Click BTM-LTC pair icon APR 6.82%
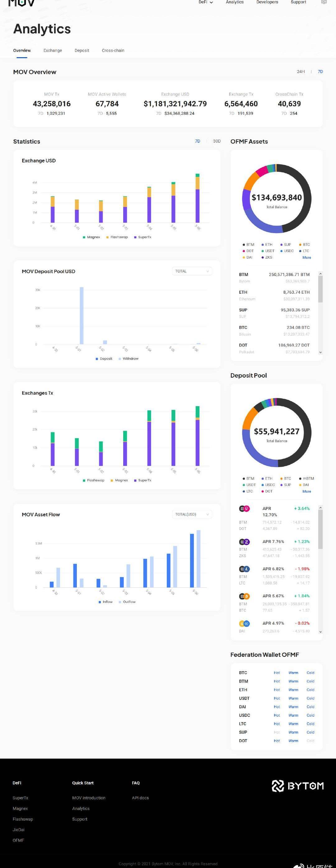Viewport: 336px width, 868px height. pyautogui.click(x=244, y=569)
